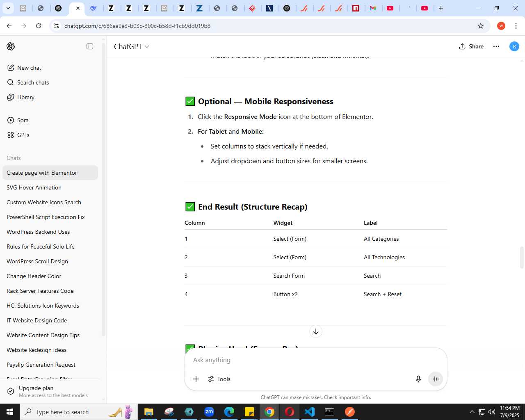Open Search chats
Image resolution: width=525 pixels, height=420 pixels.
pyautogui.click(x=33, y=82)
